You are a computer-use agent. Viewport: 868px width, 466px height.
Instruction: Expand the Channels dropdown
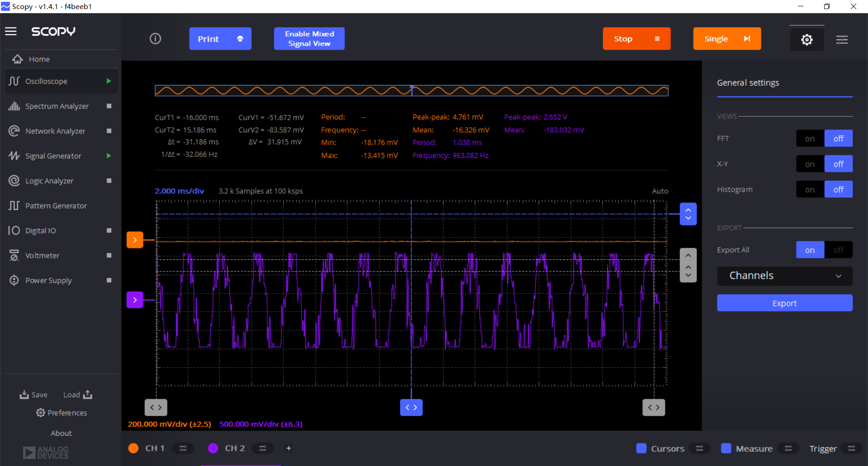click(784, 276)
